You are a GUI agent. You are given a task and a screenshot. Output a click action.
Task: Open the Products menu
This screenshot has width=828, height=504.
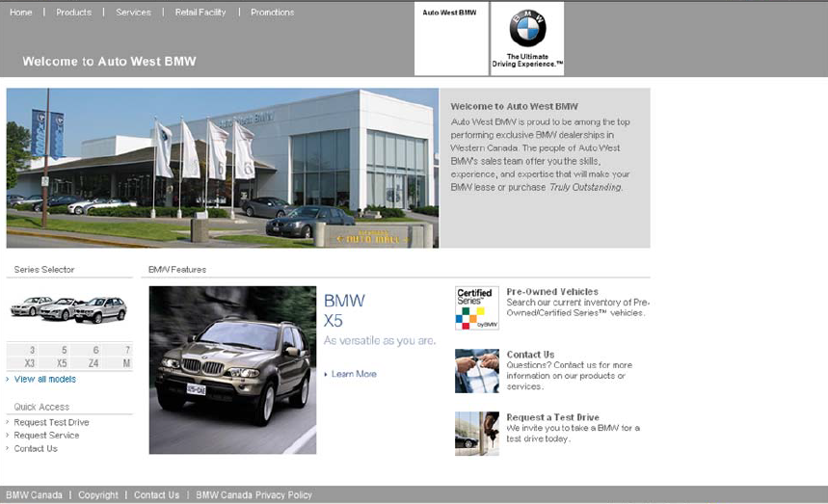click(x=73, y=13)
